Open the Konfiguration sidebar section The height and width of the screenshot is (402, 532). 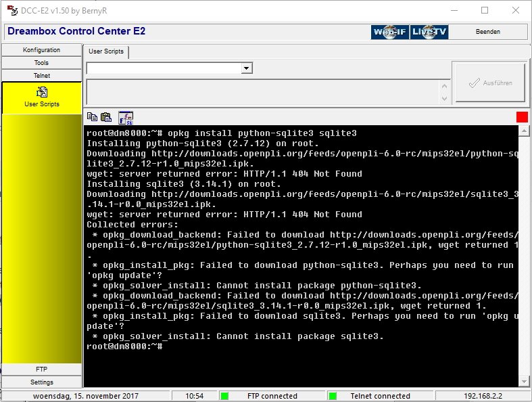(x=41, y=50)
